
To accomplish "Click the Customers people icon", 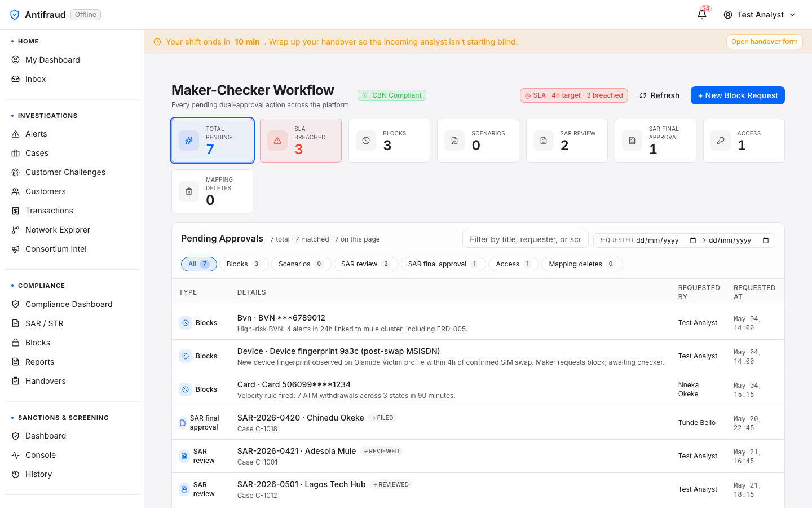I will click(16, 191).
